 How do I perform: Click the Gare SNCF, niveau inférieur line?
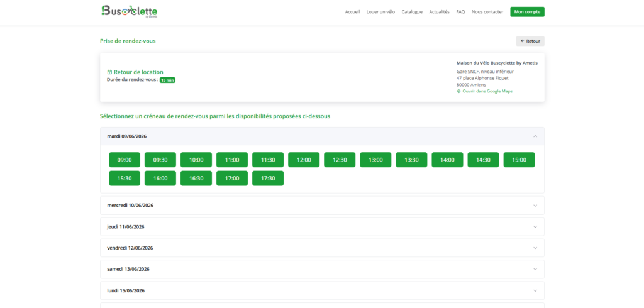485,72
